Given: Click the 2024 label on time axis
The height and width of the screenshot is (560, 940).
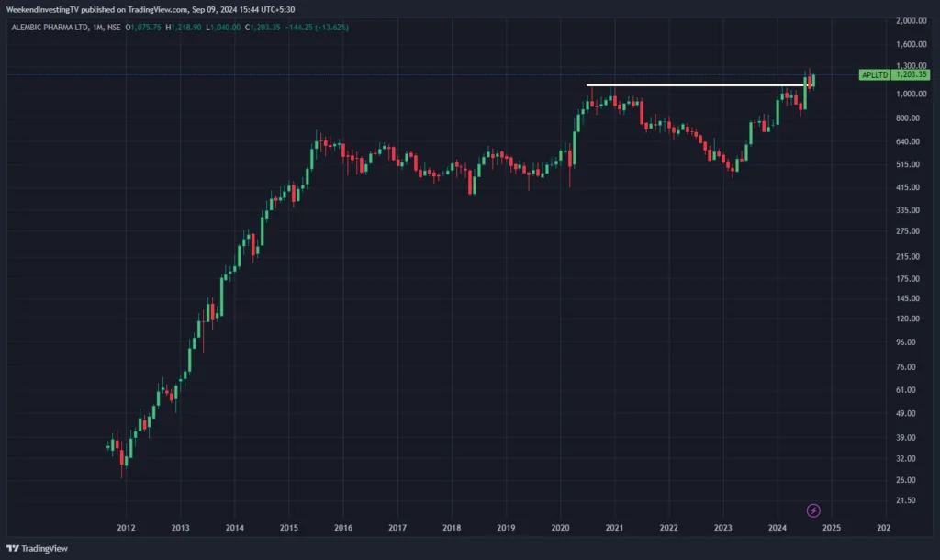Looking at the screenshot, I should pyautogui.click(x=778, y=528).
